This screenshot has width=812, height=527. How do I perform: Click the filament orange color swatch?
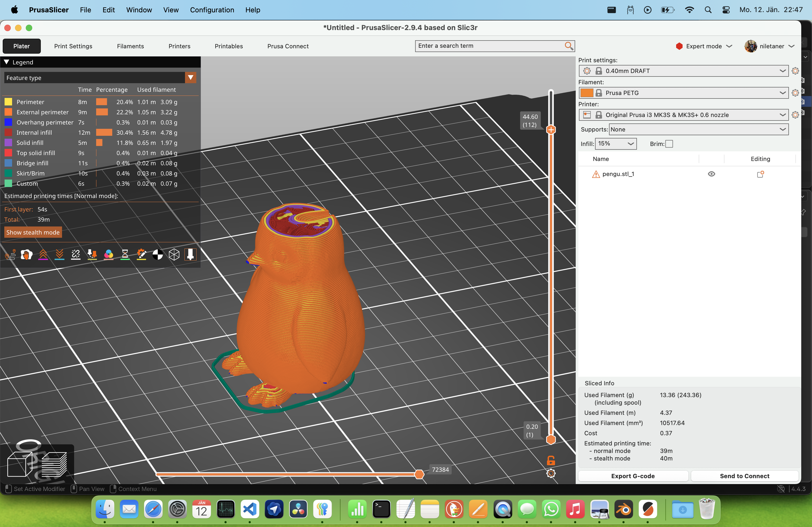[x=586, y=93]
